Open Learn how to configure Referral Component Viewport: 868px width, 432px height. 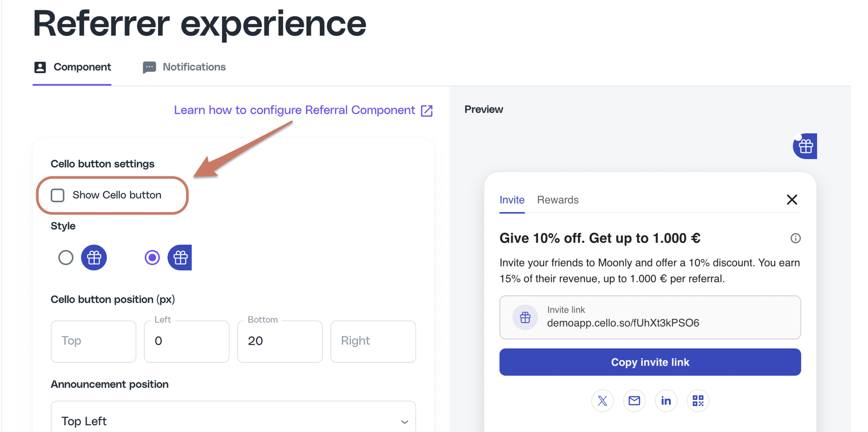(x=294, y=110)
